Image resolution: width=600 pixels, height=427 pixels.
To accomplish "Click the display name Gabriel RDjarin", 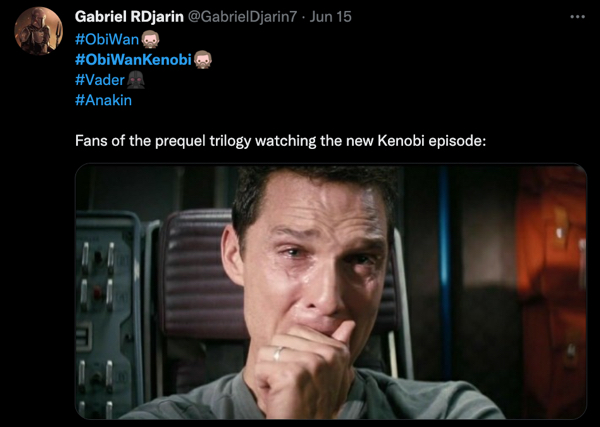I will pos(129,17).
